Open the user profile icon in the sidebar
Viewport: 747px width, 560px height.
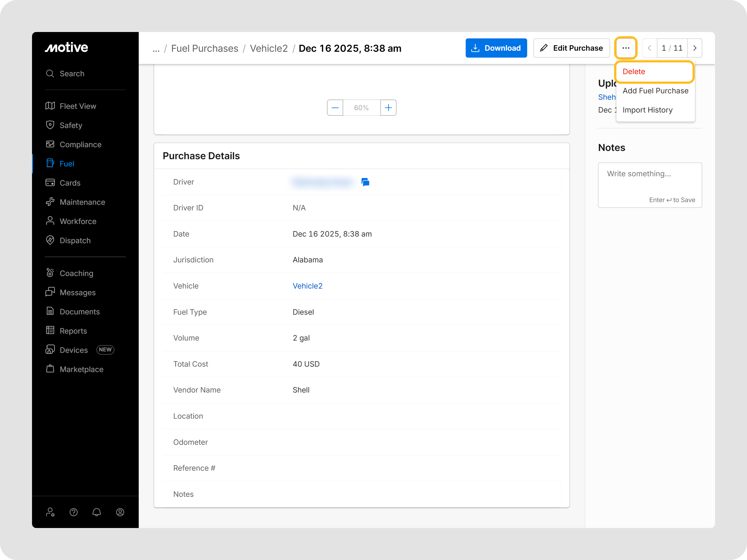(x=120, y=512)
